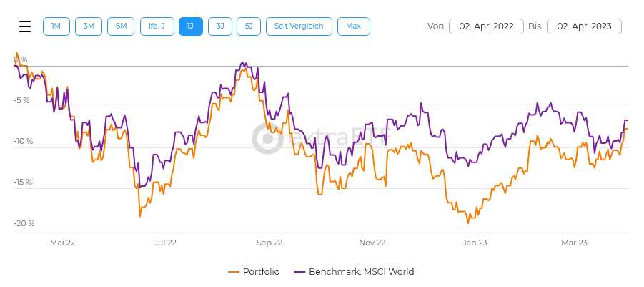
Task: Edit the Bis end date field
Action: pyautogui.click(x=584, y=26)
